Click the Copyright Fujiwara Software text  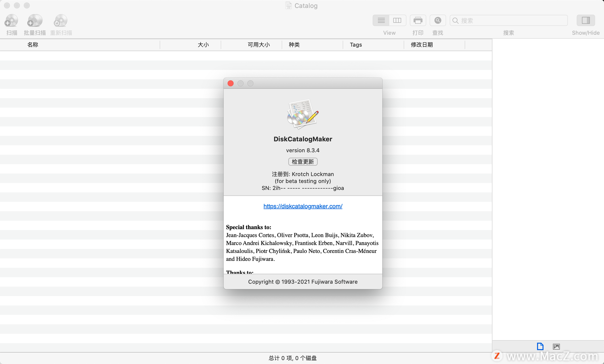click(x=303, y=282)
